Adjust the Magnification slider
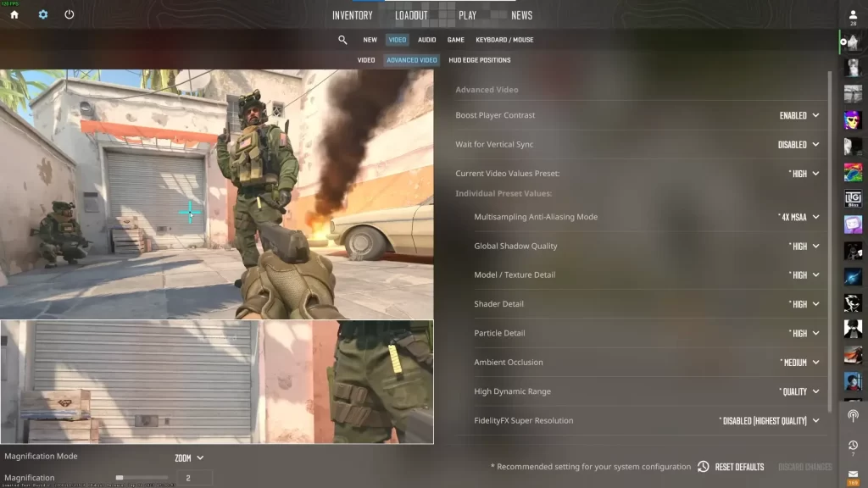868x488 pixels. coord(142,478)
